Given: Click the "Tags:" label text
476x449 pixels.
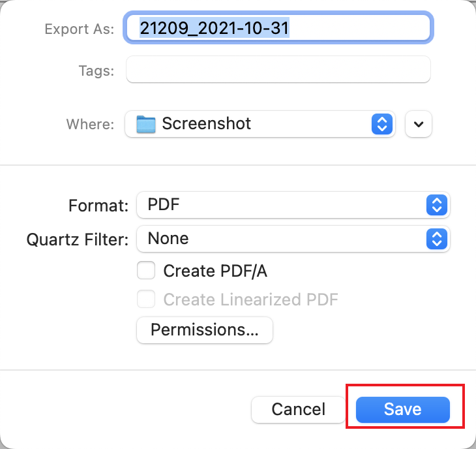Looking at the screenshot, I should tap(95, 70).
